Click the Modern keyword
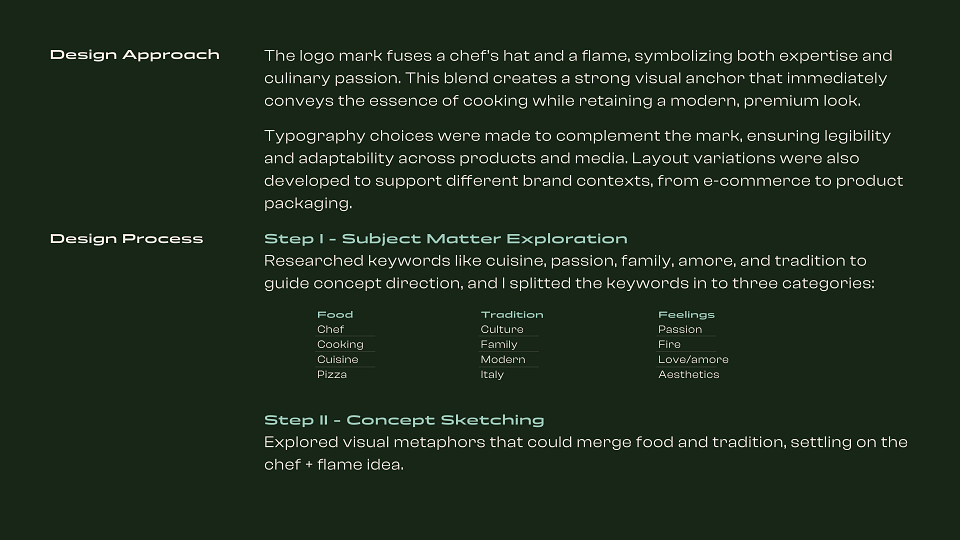Image resolution: width=960 pixels, height=540 pixels. [503, 359]
